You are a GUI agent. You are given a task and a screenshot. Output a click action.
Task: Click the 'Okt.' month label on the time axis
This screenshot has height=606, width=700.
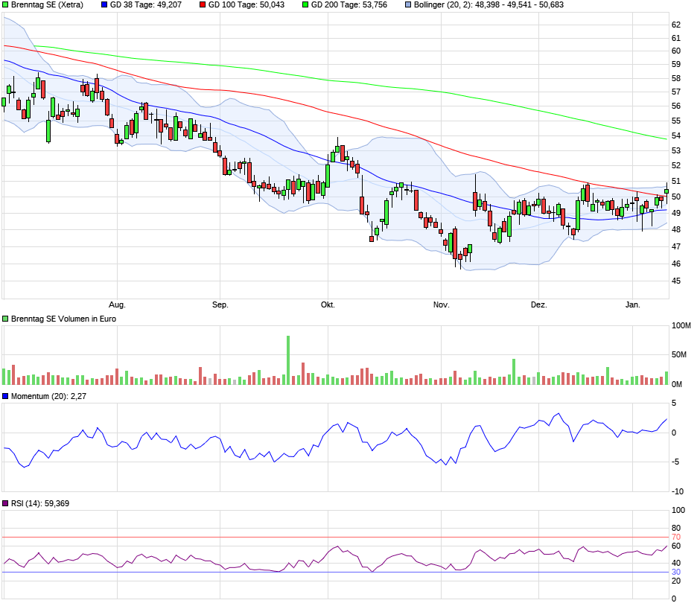tap(328, 305)
